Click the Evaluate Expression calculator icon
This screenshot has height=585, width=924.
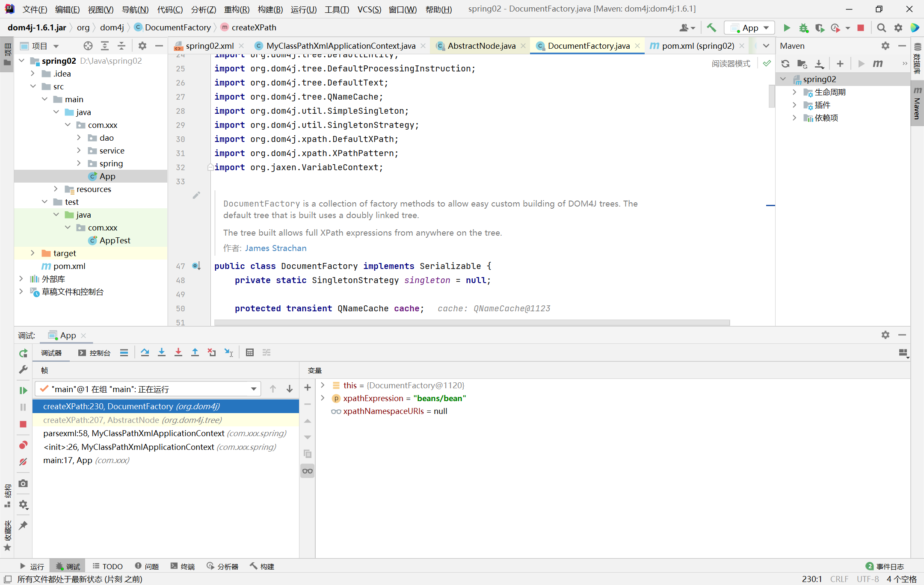250,352
